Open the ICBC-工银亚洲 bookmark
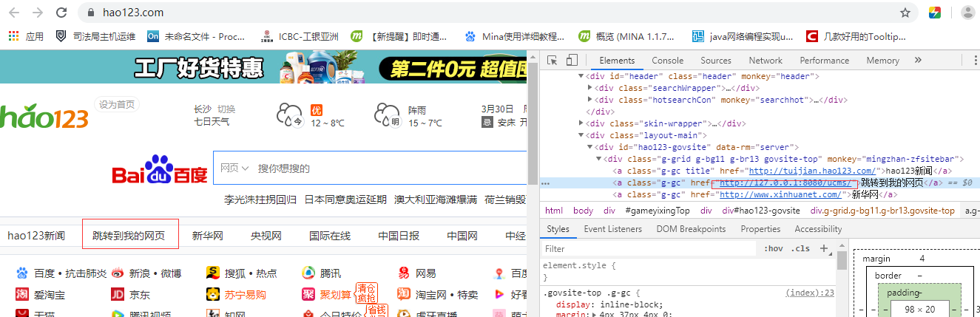This screenshot has height=317, width=980. pyautogui.click(x=300, y=36)
